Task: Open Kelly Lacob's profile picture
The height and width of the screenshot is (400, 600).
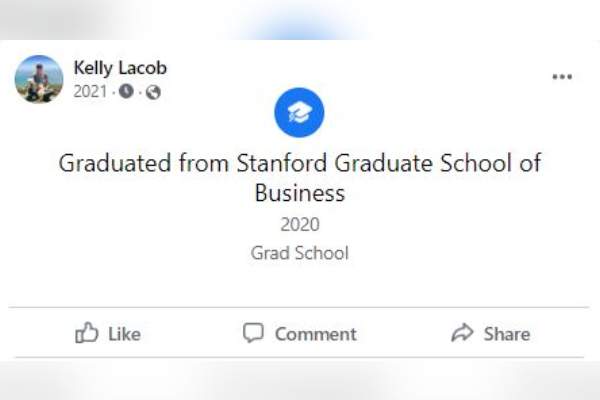Action: 39,79
